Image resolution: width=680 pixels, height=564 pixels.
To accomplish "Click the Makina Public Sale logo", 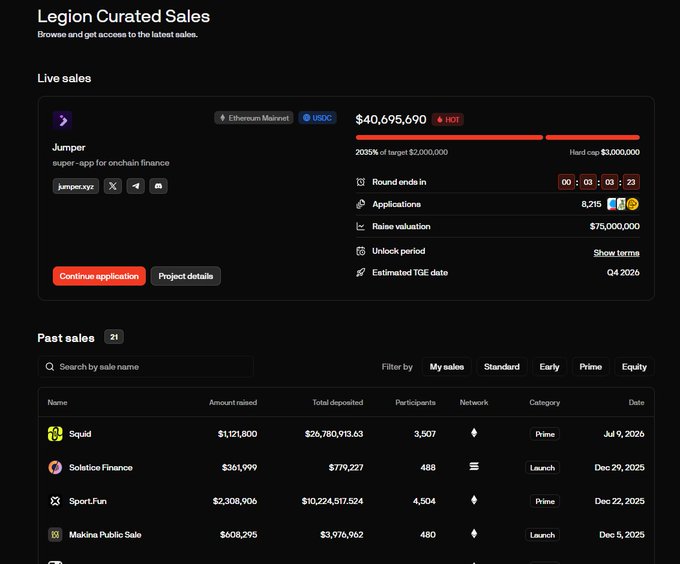I will coord(55,535).
